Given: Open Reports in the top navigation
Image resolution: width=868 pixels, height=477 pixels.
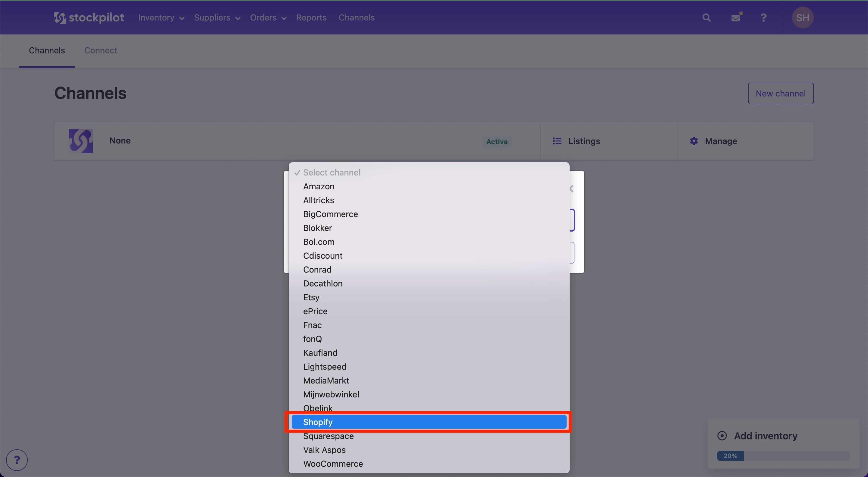Looking at the screenshot, I should (x=311, y=17).
